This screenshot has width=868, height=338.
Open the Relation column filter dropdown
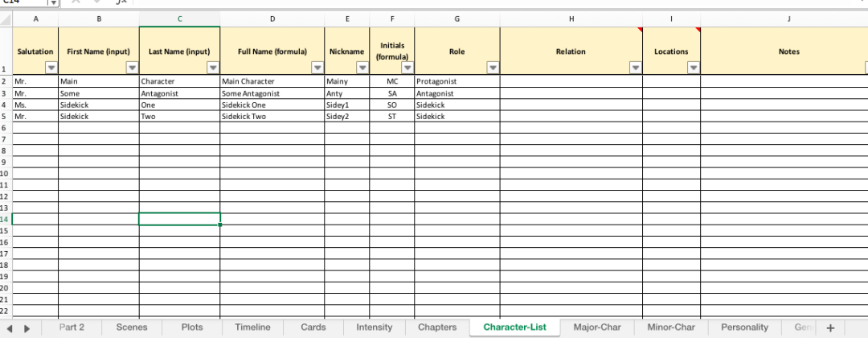point(636,68)
